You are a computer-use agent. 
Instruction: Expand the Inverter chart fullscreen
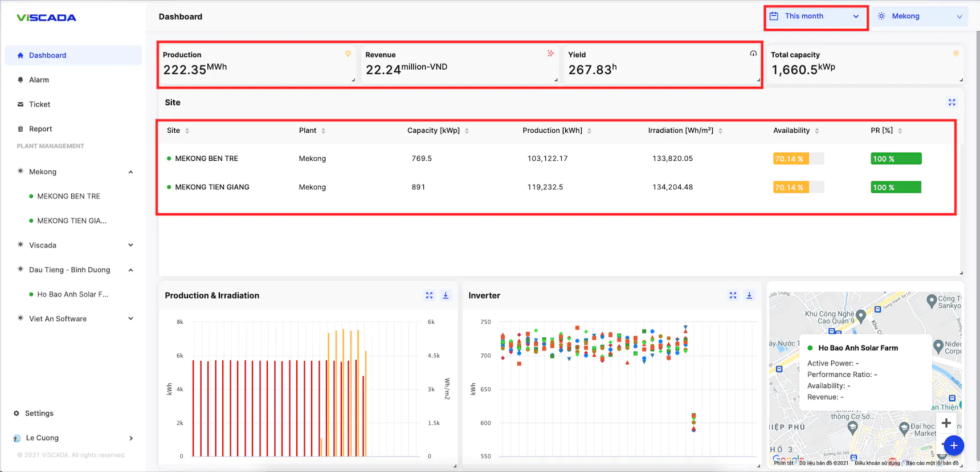733,295
